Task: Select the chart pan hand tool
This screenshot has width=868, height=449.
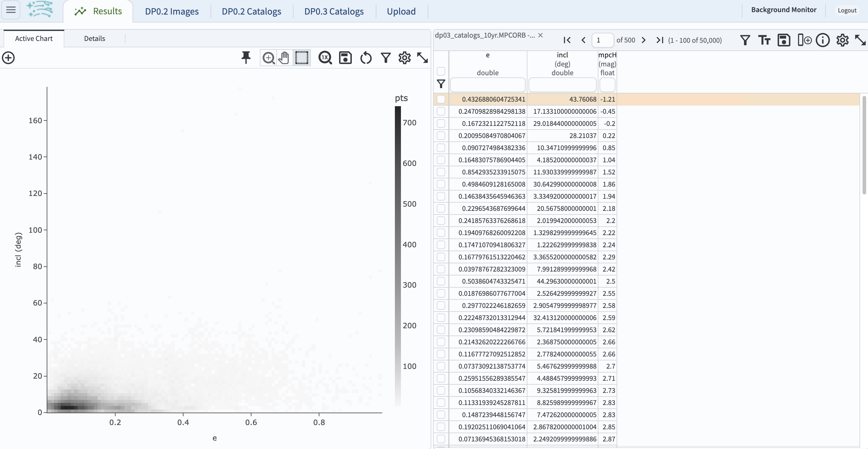Action: [284, 58]
